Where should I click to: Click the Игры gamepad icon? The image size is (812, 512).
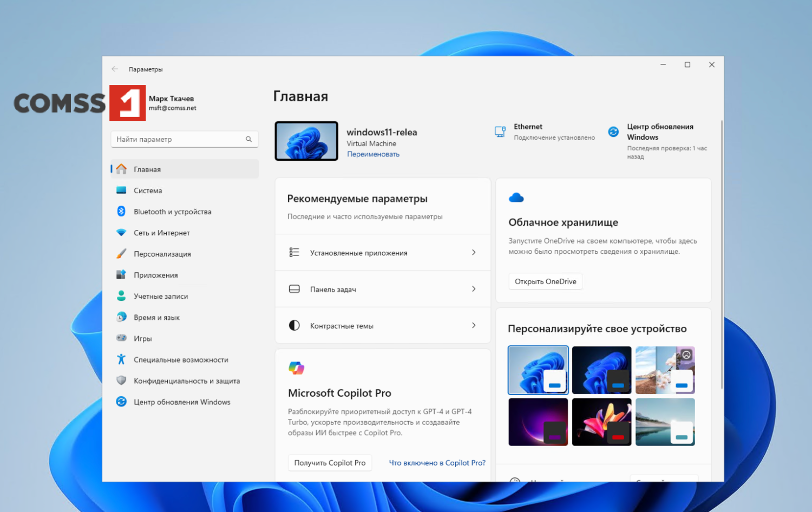121,338
